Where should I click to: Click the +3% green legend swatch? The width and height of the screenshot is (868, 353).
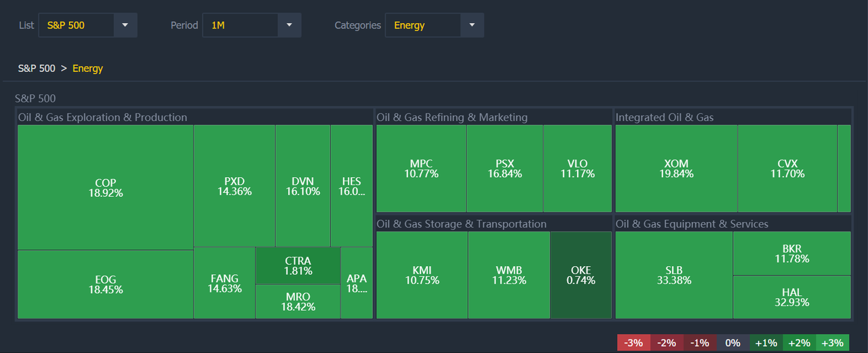pos(832,343)
